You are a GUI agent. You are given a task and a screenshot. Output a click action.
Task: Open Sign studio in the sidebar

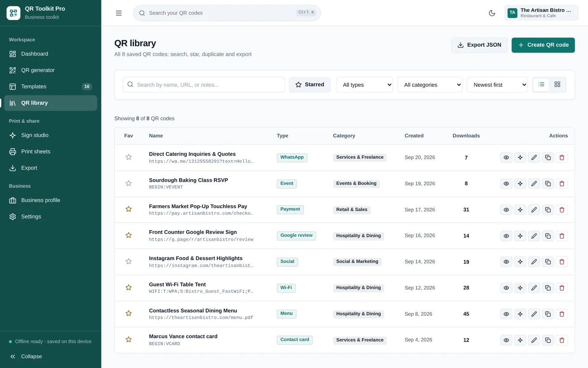pos(50,135)
